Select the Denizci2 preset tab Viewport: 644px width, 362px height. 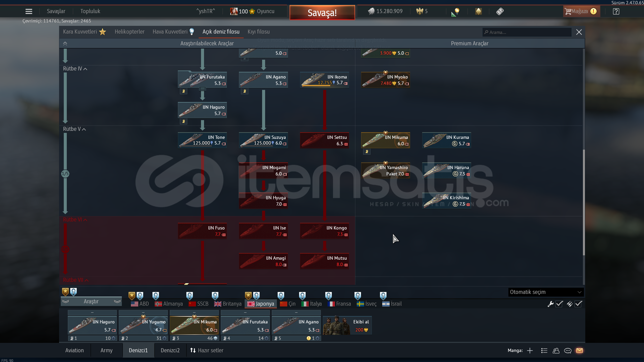point(170,351)
